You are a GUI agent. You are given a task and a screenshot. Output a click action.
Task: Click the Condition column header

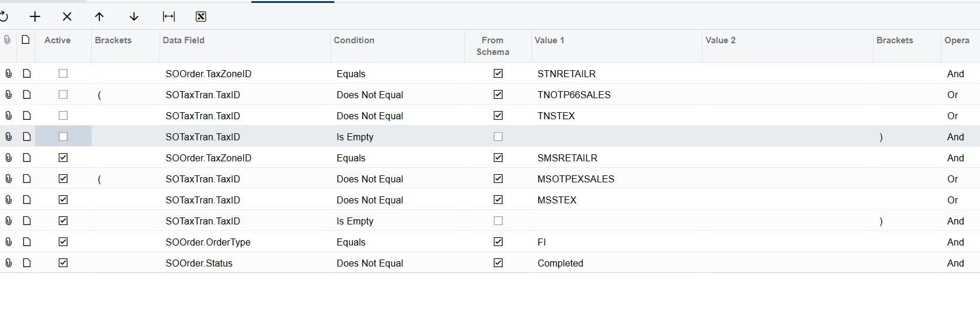397,46
